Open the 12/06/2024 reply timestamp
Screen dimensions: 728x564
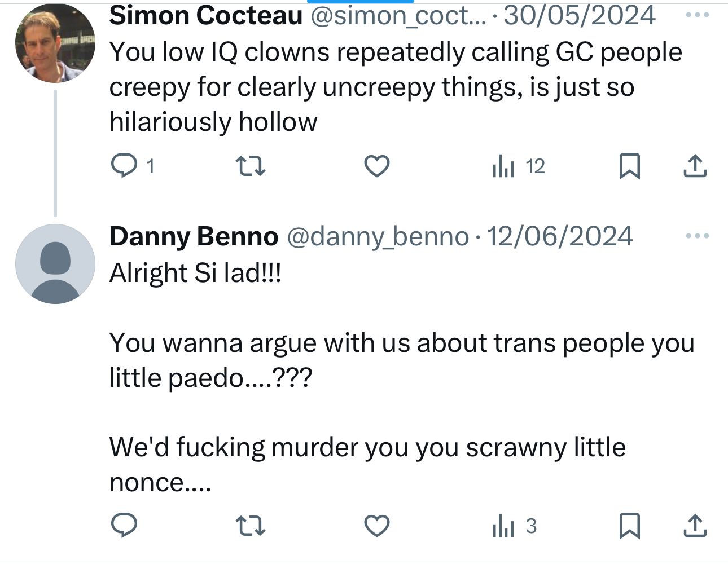pyautogui.click(x=559, y=236)
